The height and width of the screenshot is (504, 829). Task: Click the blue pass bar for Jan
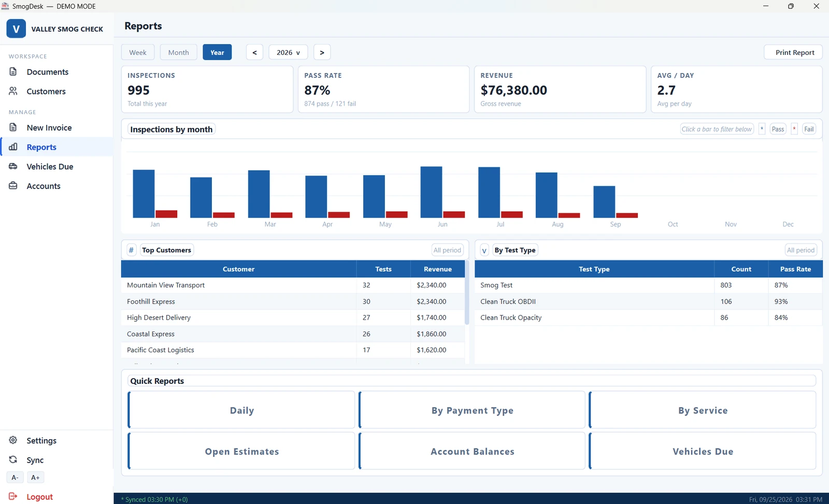144,194
